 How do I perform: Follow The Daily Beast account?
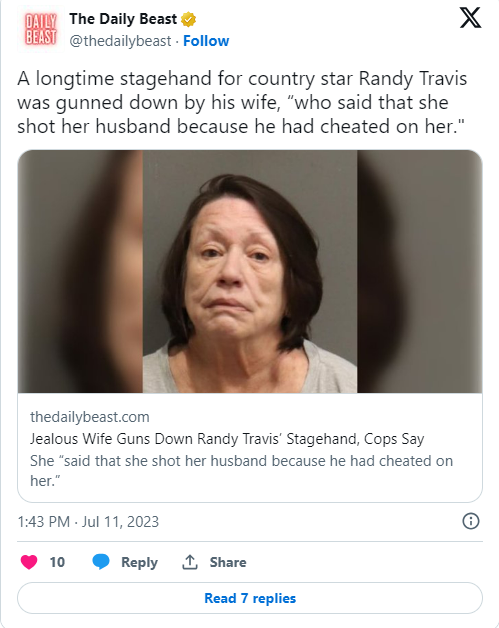tap(206, 41)
